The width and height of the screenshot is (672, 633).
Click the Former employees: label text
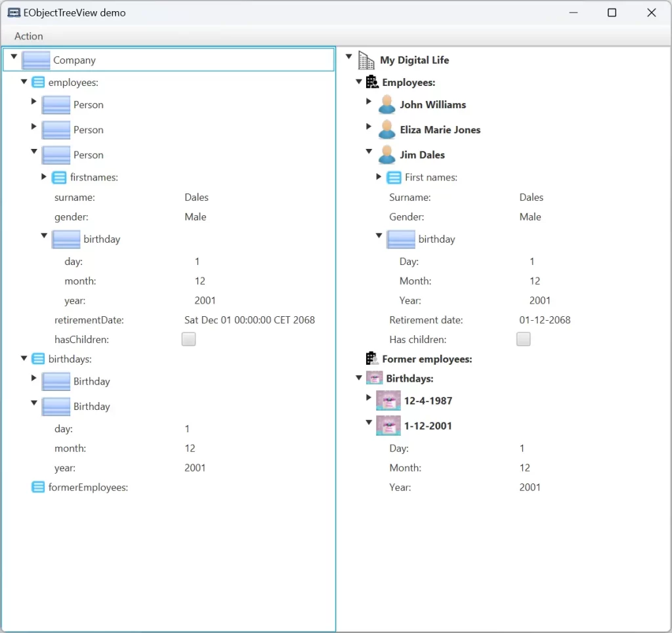pyautogui.click(x=427, y=359)
